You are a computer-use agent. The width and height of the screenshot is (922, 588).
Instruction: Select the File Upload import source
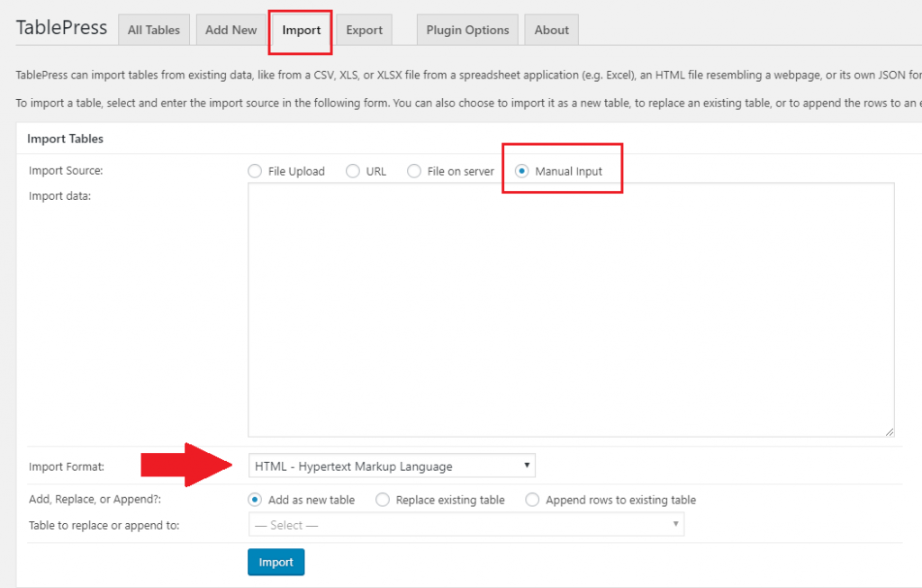point(254,170)
